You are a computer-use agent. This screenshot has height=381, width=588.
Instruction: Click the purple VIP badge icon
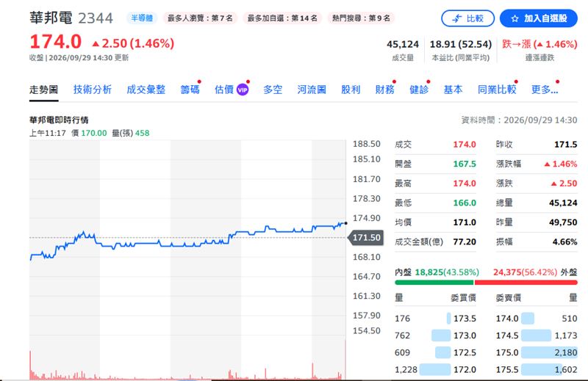click(243, 90)
